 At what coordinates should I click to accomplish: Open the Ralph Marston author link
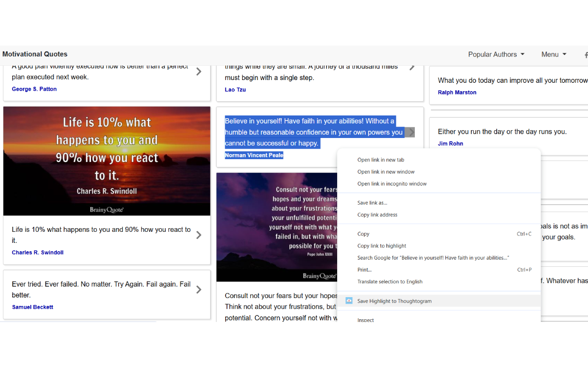[457, 92]
